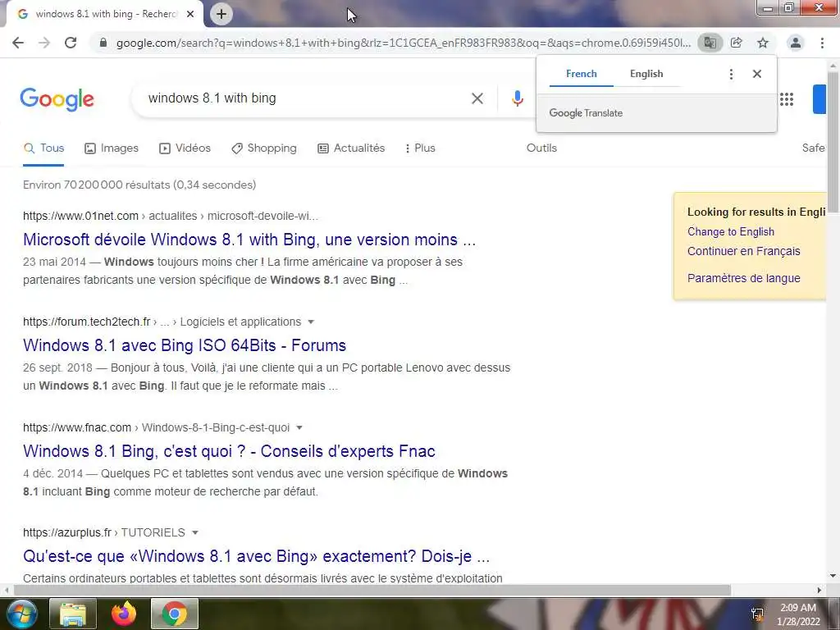Viewport: 840px width, 630px height.
Task: Click the result count text 70 200 000
Action: (x=139, y=185)
